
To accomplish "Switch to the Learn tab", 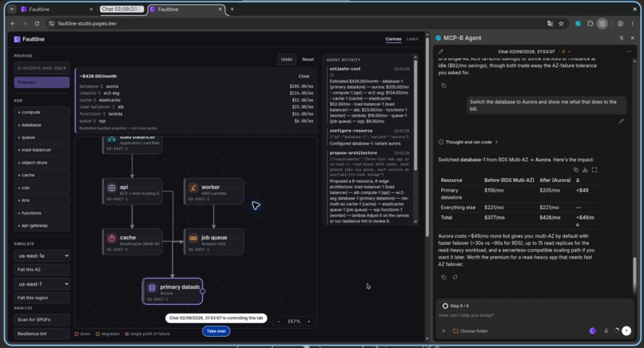I will [x=412, y=39].
